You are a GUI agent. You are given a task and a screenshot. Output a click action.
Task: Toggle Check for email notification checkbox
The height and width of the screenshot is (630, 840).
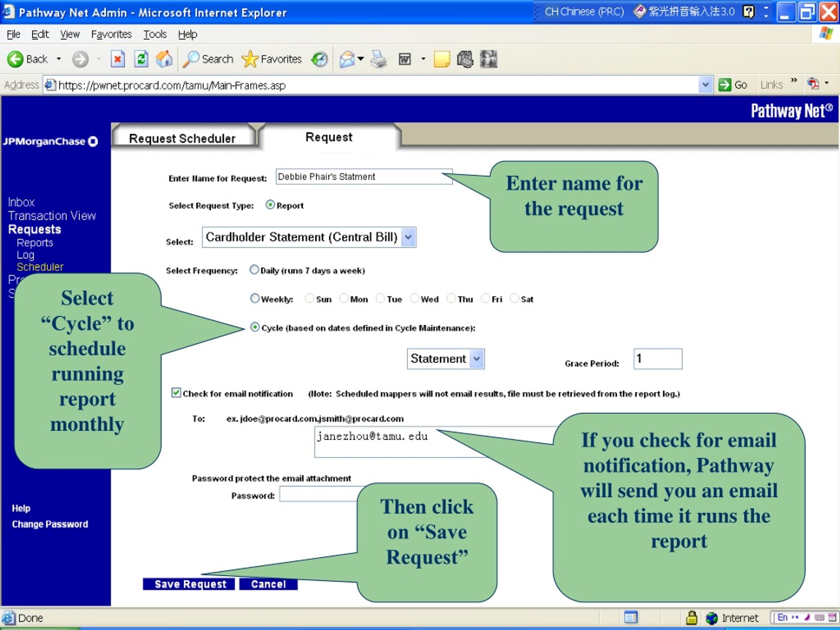point(176,392)
